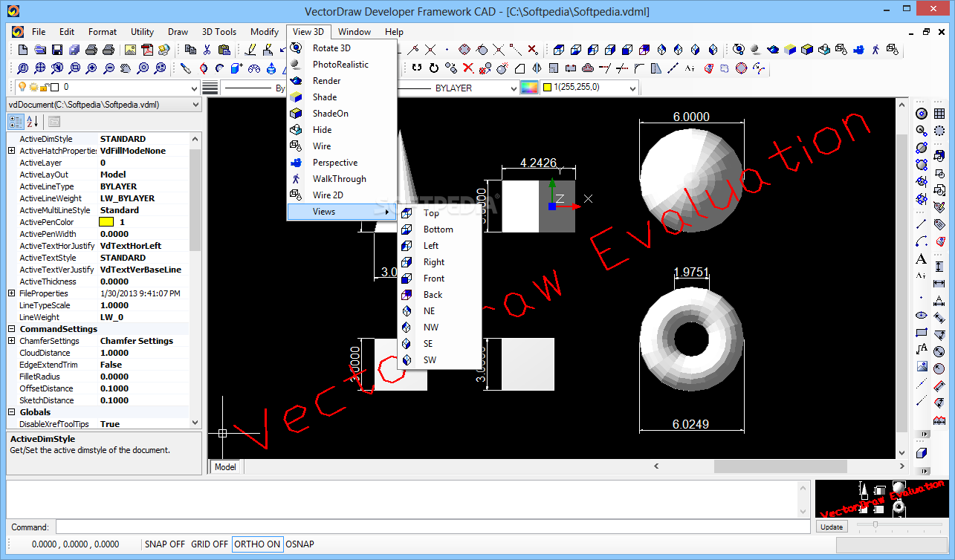Click the Perspective camera toolbar icon

click(858, 50)
